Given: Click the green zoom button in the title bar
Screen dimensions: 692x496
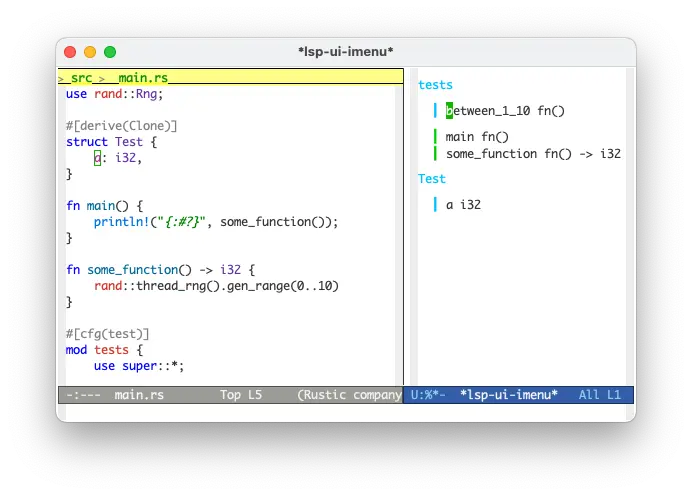Looking at the screenshot, I should tap(110, 52).
